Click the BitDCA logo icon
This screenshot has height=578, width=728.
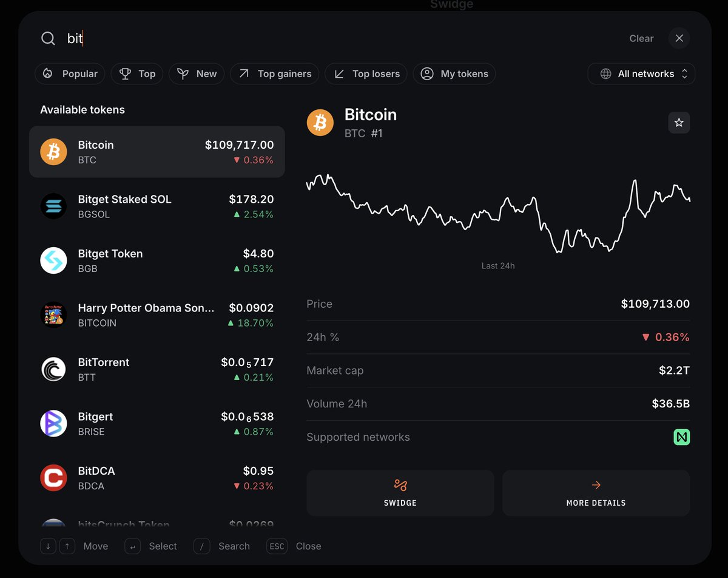(x=53, y=478)
